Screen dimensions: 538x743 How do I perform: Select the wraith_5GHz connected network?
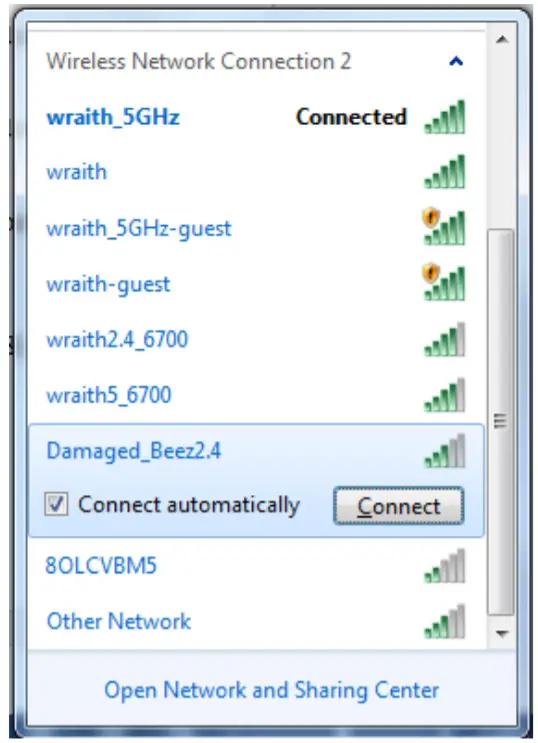click(256, 117)
